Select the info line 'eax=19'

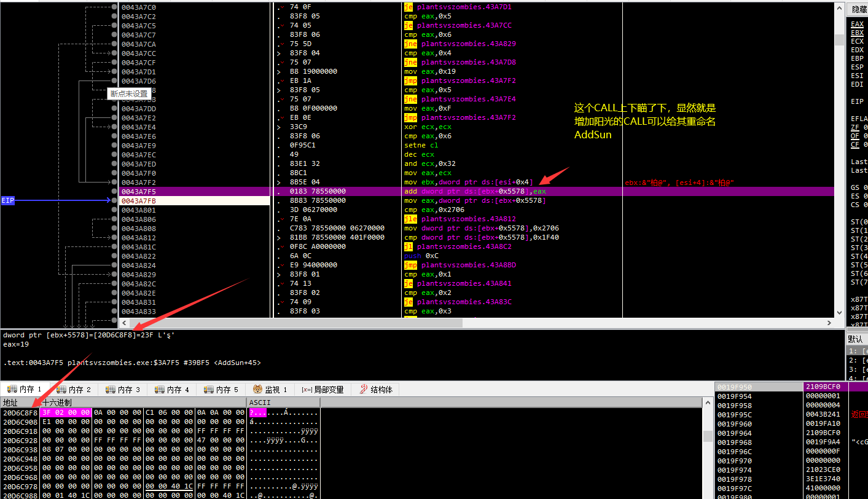coord(15,344)
